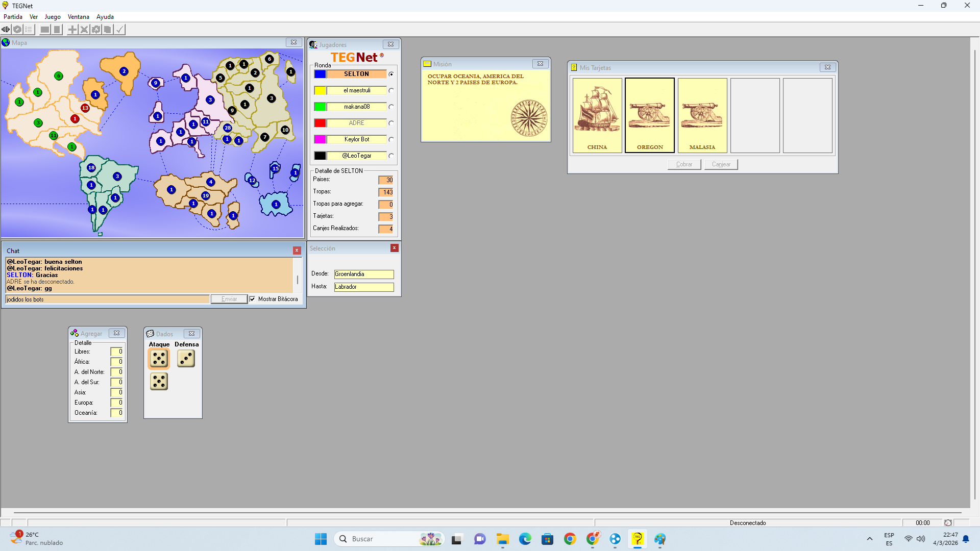Click the connect-to-server toolbar icon
Screen dimensions: 980x551
point(6,30)
